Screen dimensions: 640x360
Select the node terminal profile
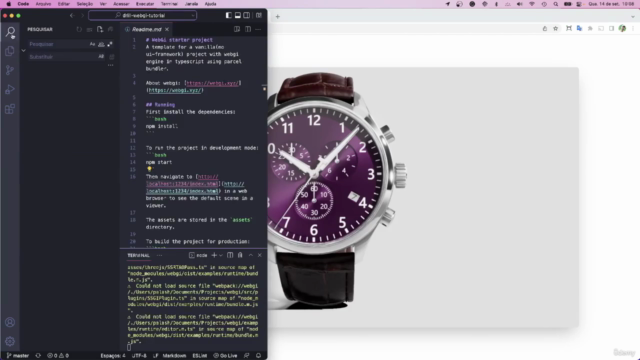(x=198, y=256)
